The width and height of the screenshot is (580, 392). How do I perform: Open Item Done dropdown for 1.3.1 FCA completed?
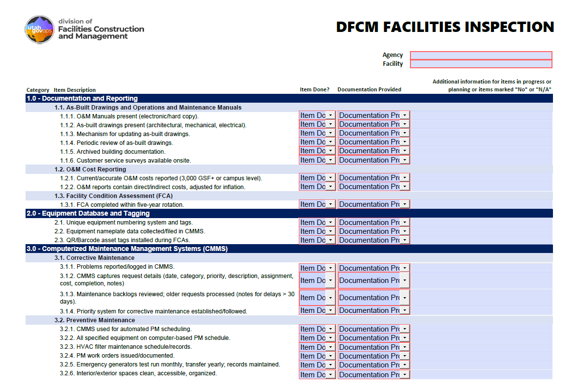(318, 204)
